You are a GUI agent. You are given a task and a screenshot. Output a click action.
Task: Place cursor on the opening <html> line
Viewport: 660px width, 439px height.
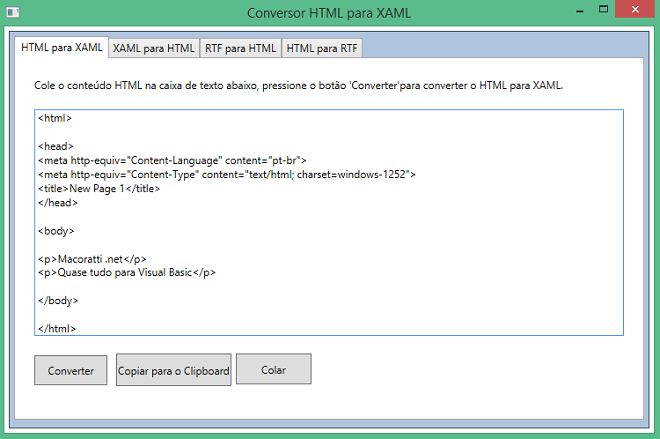(x=55, y=118)
